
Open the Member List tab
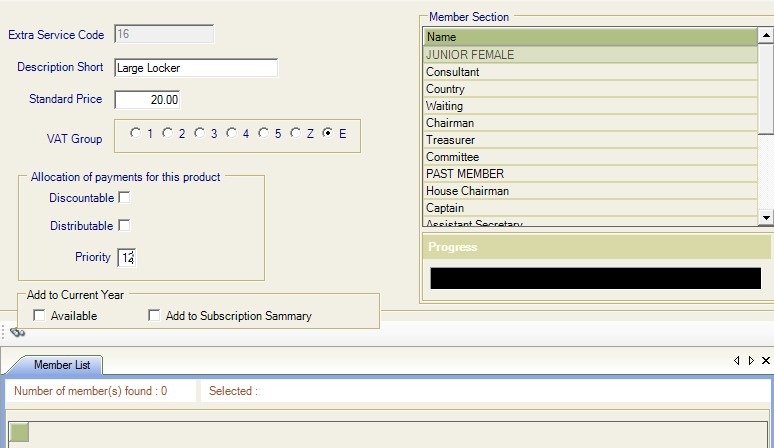62,365
